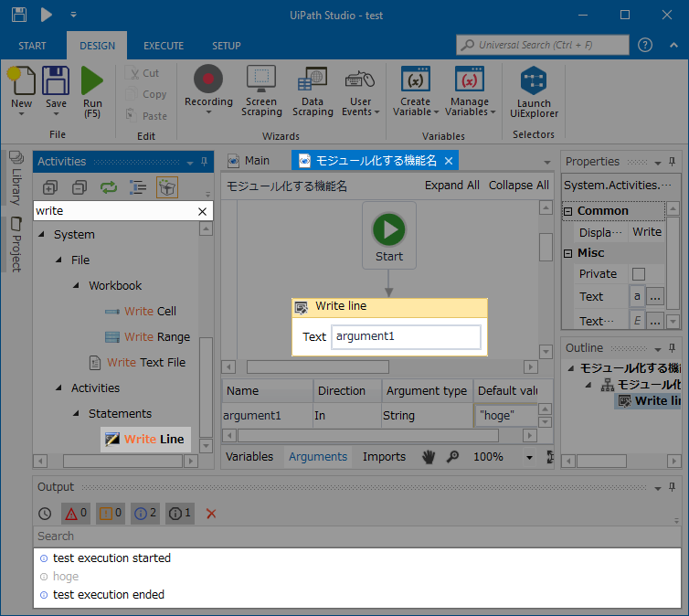Clear all output with red X
689x616 pixels.
(x=211, y=514)
